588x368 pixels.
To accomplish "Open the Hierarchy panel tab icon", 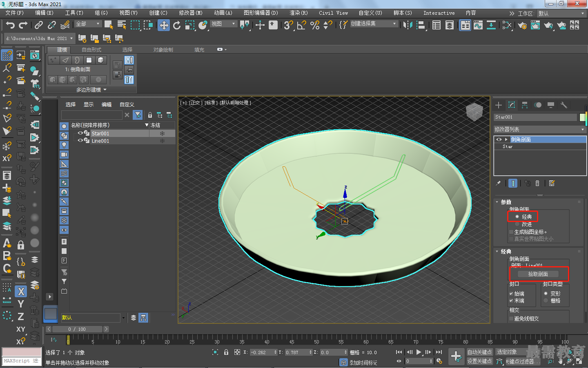I will tap(525, 105).
